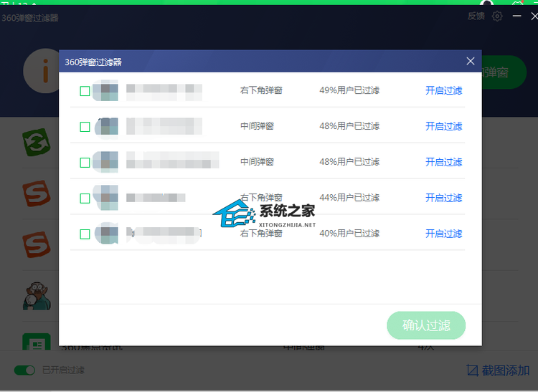Viewport: 538px width, 392px height.
Task: Click 44%用户已过滤 text
Action: point(349,198)
